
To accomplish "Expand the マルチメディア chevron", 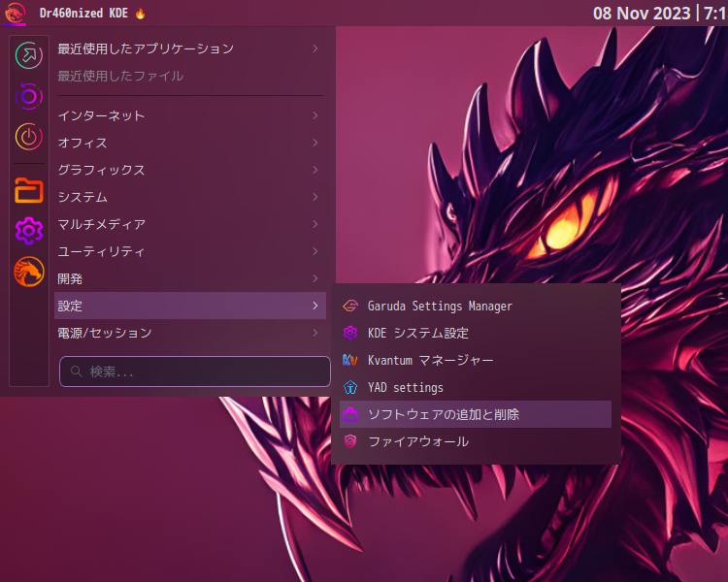I will point(315,224).
